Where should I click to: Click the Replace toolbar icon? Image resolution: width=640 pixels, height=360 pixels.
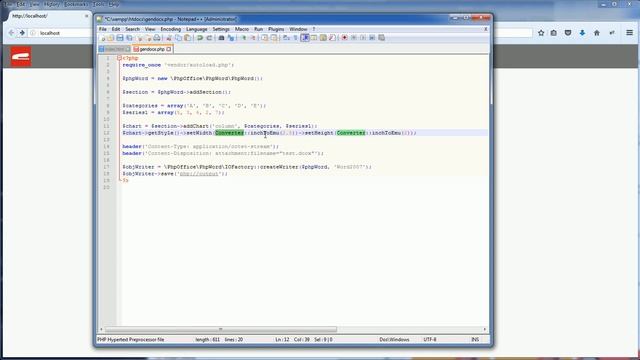coord(231,38)
